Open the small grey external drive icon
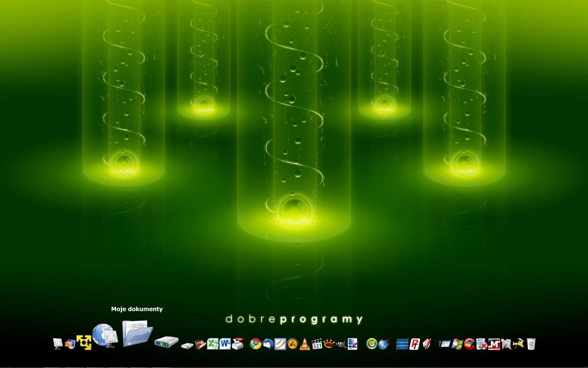 point(187,346)
